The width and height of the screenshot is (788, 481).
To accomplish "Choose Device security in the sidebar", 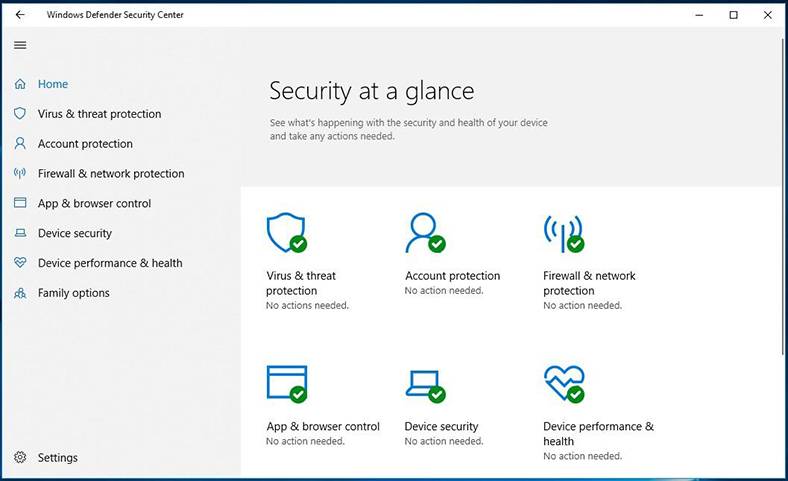I will [x=75, y=233].
